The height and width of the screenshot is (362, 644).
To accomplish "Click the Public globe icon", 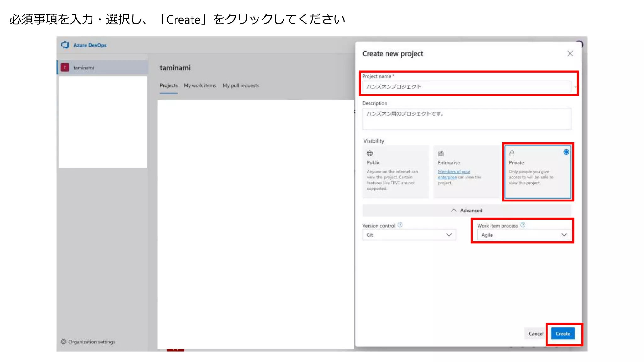I will pos(370,153).
